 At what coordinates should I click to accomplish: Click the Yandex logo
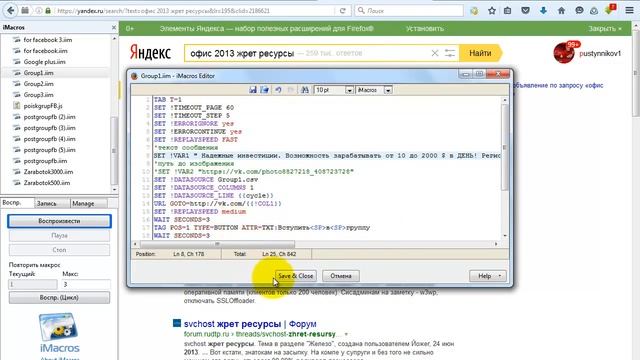(x=150, y=53)
